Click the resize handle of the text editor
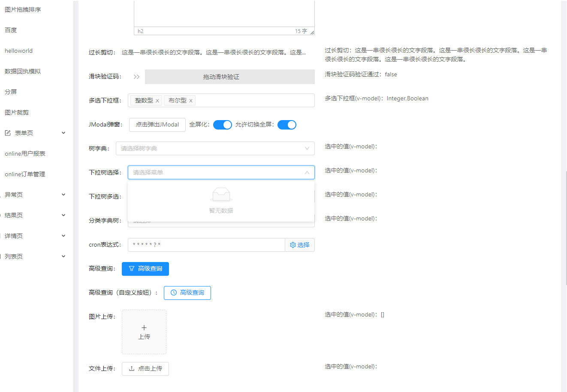The width and height of the screenshot is (567, 392). tap(312, 33)
